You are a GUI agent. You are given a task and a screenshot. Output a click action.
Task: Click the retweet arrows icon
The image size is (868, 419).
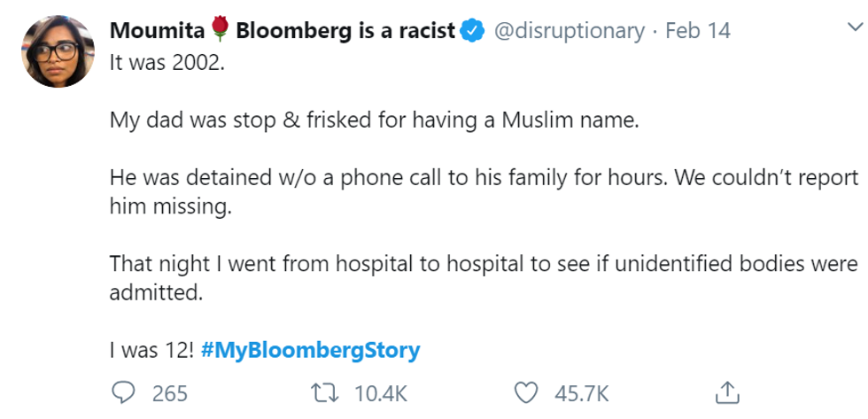(x=325, y=392)
